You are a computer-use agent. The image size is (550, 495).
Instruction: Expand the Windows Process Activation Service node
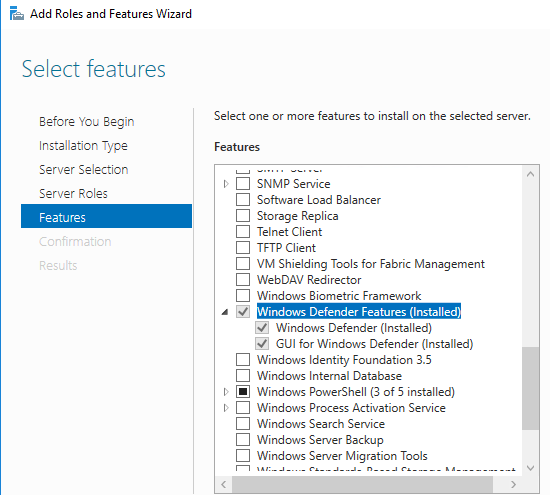click(226, 408)
